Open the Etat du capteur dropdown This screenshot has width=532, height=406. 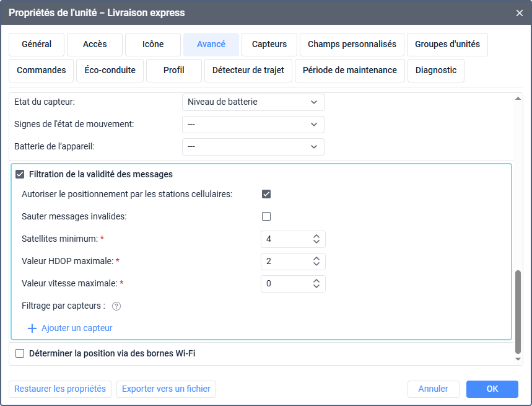tap(253, 102)
